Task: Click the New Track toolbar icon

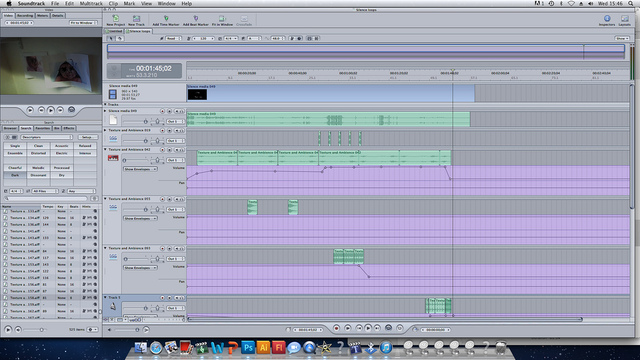Action: click(136, 19)
